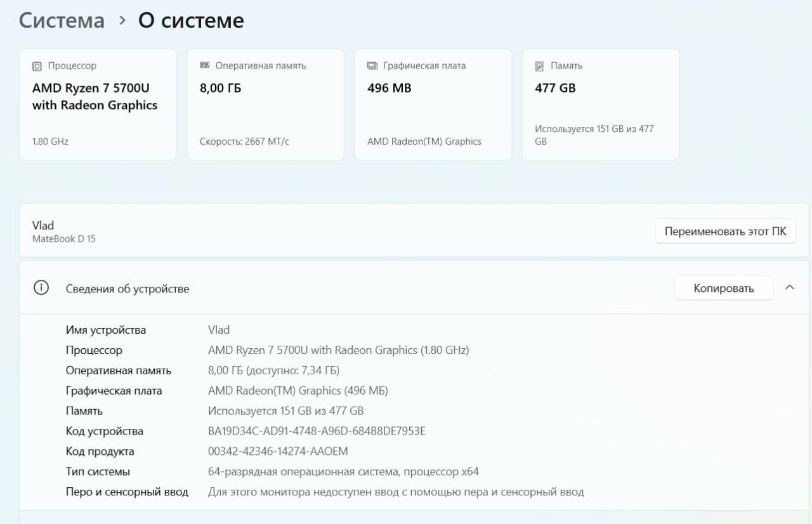Image resolution: width=812 pixels, height=524 pixels.
Task: Click the Сведения об устройстве header
Action: (128, 289)
